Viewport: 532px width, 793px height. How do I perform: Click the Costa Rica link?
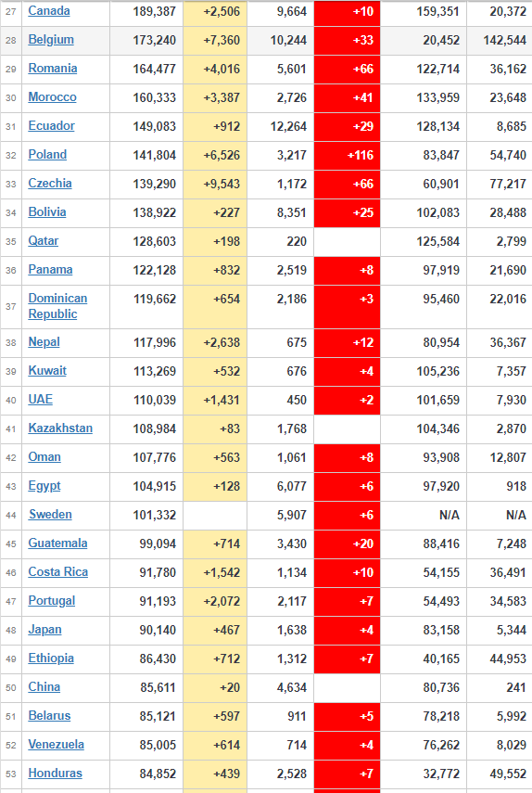(x=58, y=572)
